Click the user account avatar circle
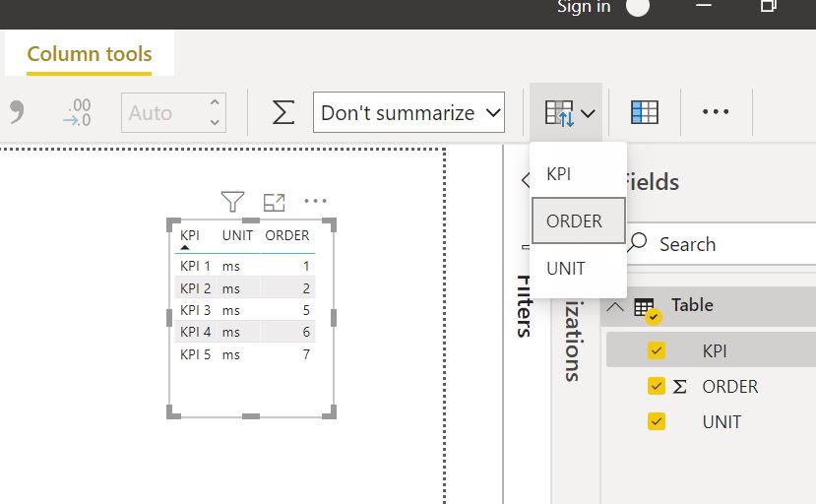The height and width of the screenshot is (504, 816). pos(638,7)
